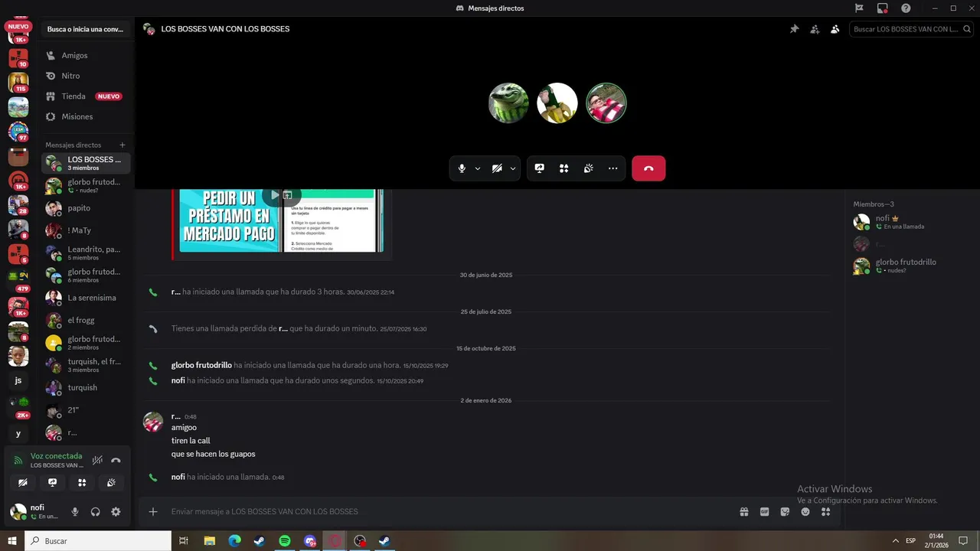
Task: Hang up with the red disconnect button
Action: pyautogui.click(x=648, y=168)
